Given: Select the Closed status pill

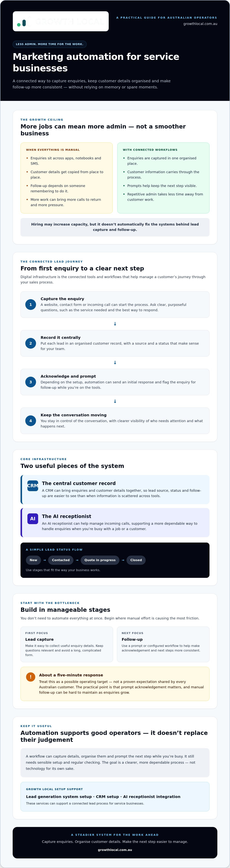Looking at the screenshot, I should 136,560.
